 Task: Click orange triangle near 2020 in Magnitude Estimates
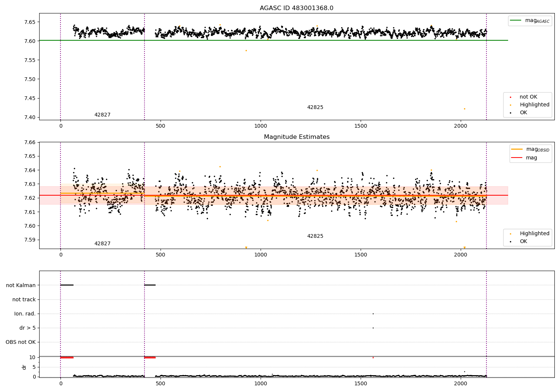pos(464,248)
